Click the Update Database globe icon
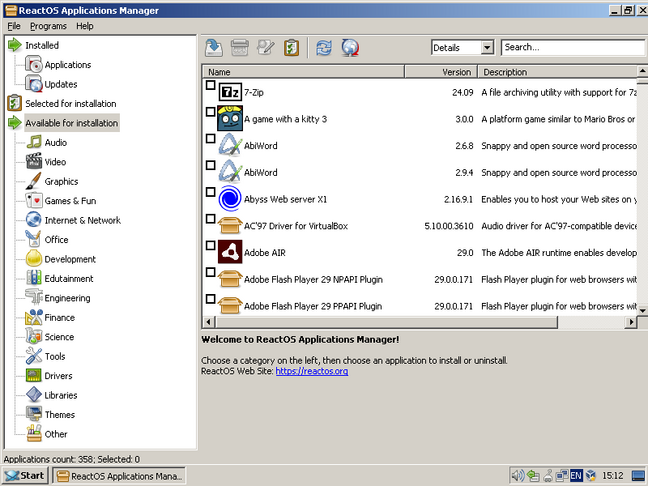 click(x=350, y=48)
